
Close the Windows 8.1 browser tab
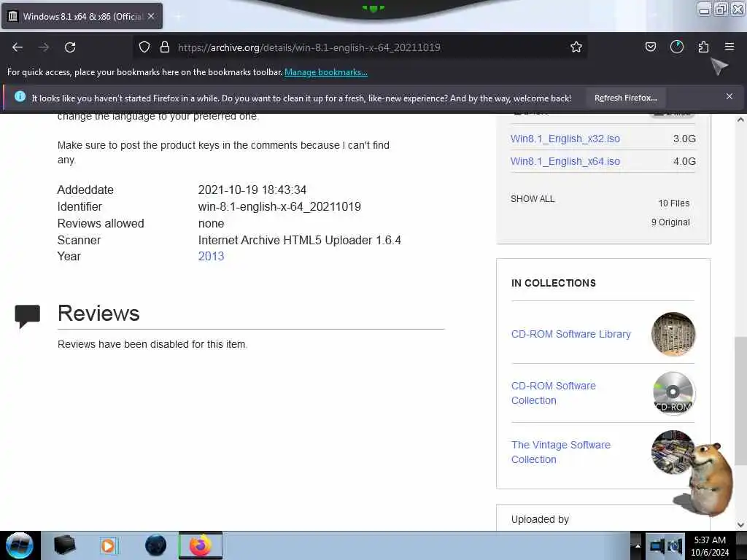coord(151,16)
